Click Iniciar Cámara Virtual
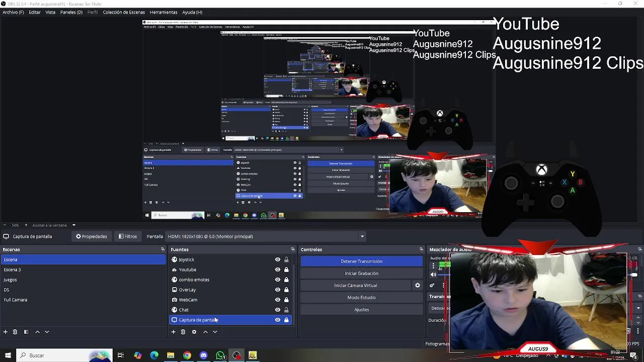 [x=356, y=286]
